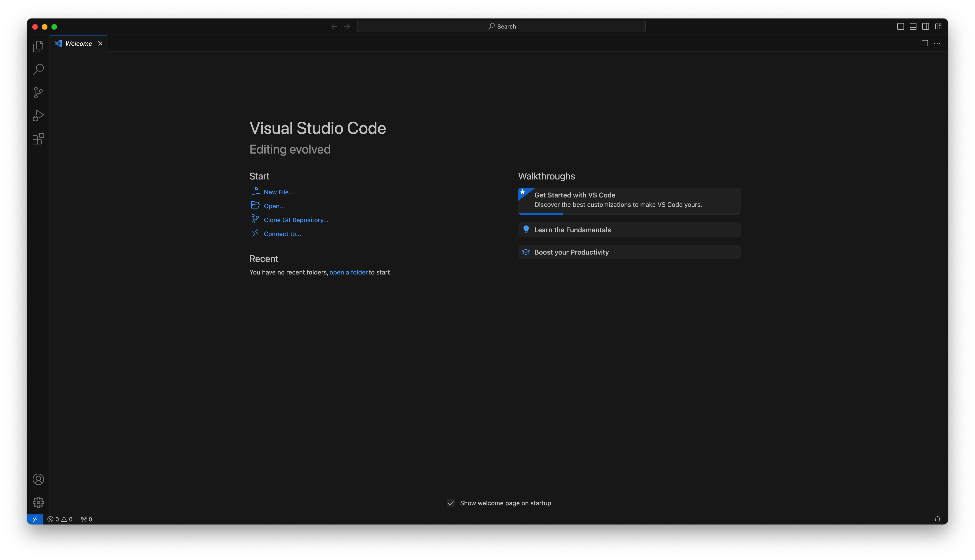975x560 pixels.
Task: Click the 'Start' heading
Action: click(259, 176)
